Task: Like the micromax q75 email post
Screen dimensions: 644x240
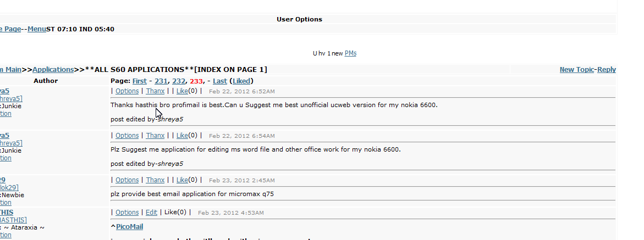Action: pyautogui.click(x=181, y=180)
